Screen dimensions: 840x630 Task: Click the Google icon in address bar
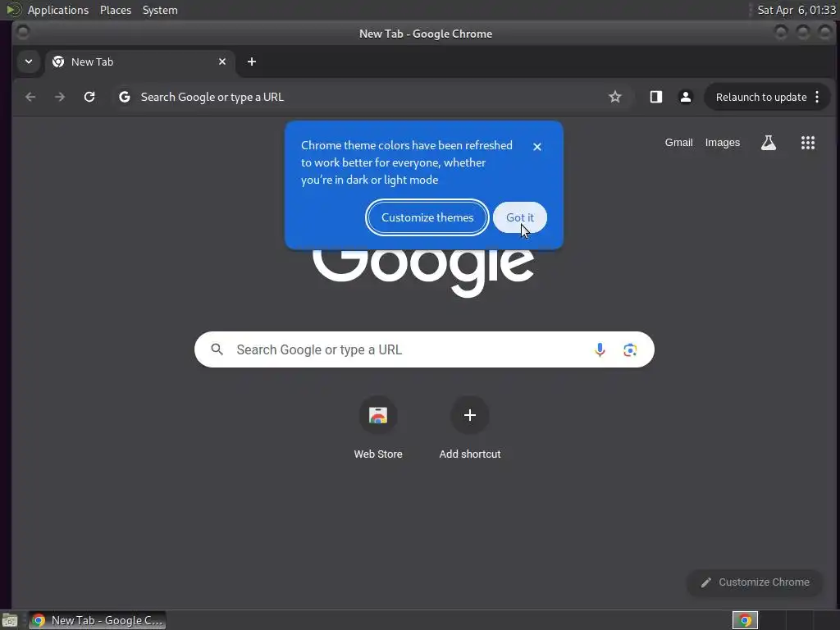(x=125, y=97)
